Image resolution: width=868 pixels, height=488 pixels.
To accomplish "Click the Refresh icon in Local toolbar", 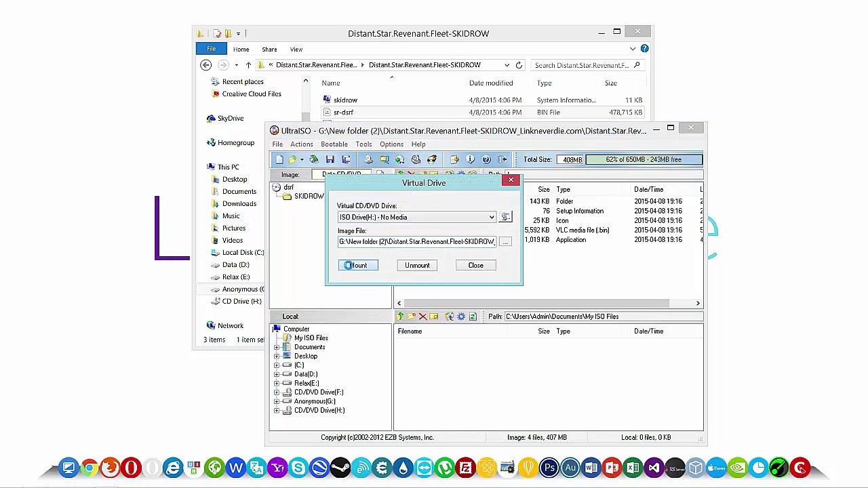I will pyautogui.click(x=473, y=317).
